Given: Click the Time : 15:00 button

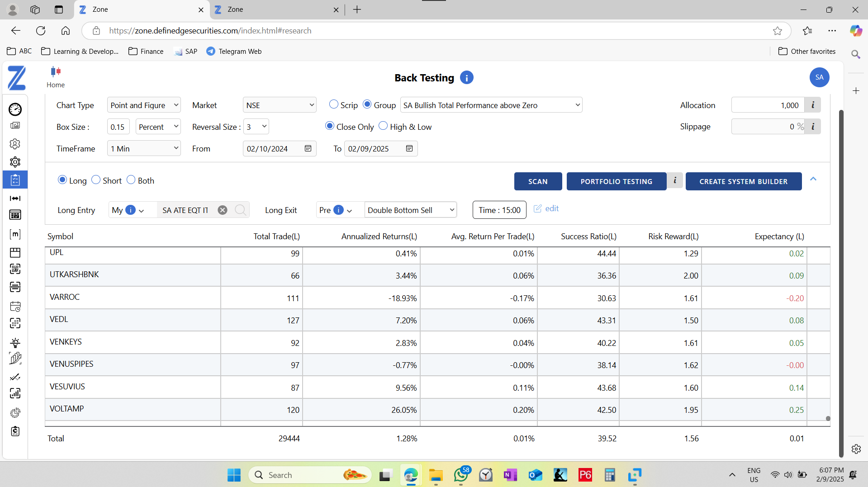Looking at the screenshot, I should 499,210.
